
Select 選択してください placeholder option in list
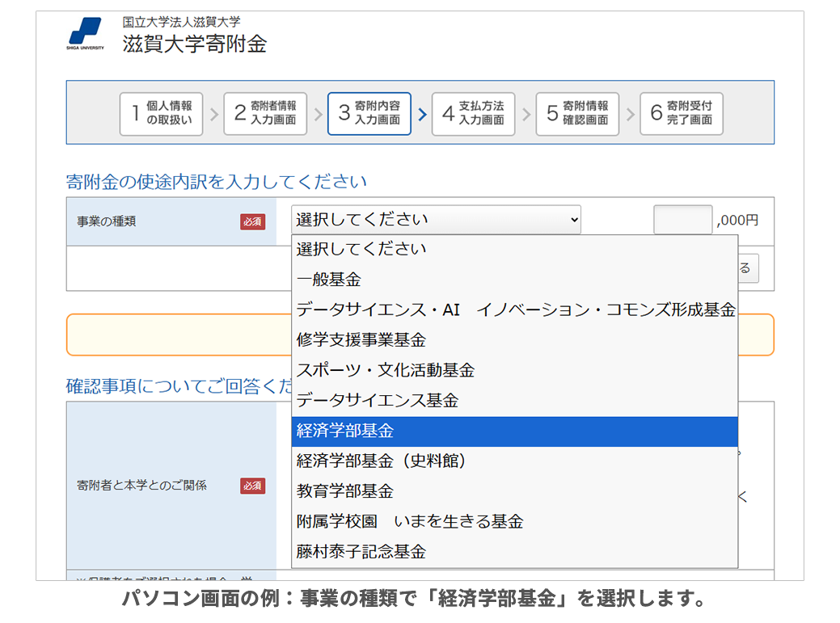click(x=514, y=250)
